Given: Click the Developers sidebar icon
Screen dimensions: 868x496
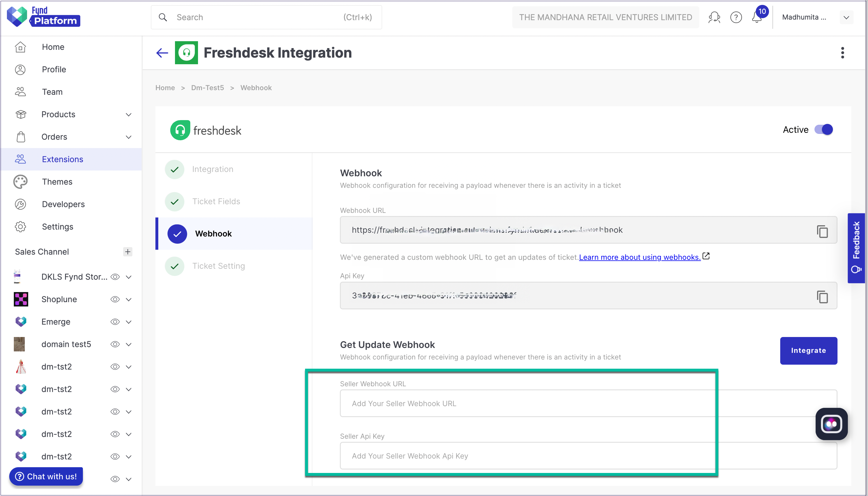Looking at the screenshot, I should pos(20,204).
